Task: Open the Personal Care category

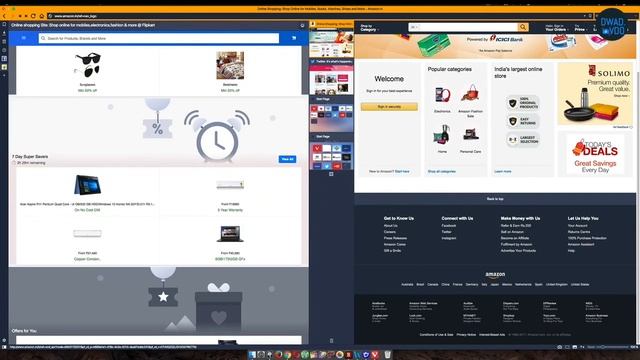Action: coord(470,140)
